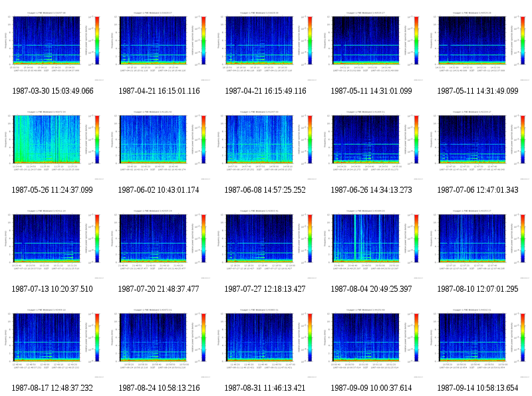Open the 1987-05-11 14:31:49.099 spectrogram thumbnail
Image resolution: width=532 pixels, height=396 pixels.
click(x=478, y=46)
